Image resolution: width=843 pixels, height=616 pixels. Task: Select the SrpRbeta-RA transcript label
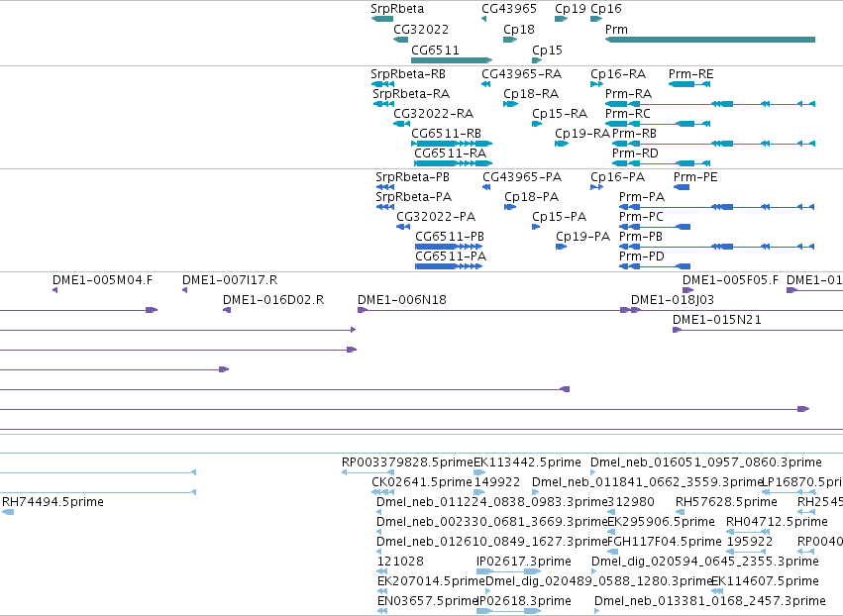[411, 94]
